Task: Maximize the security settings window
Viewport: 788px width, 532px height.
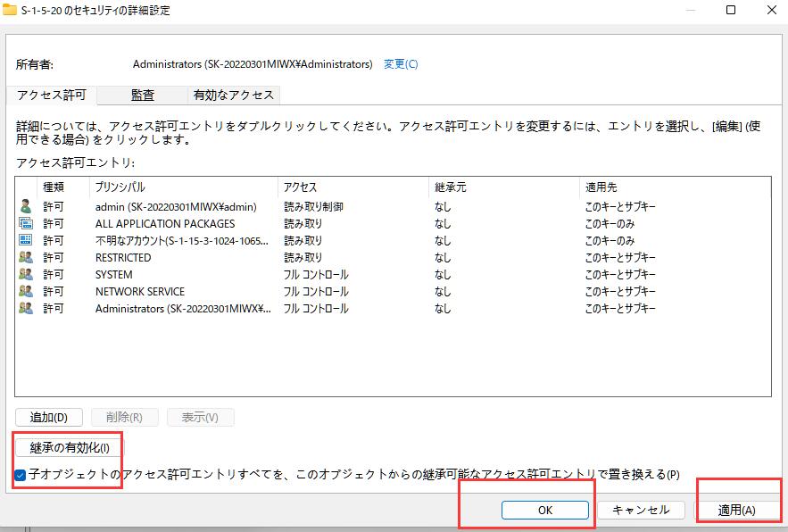Action: coord(731,11)
